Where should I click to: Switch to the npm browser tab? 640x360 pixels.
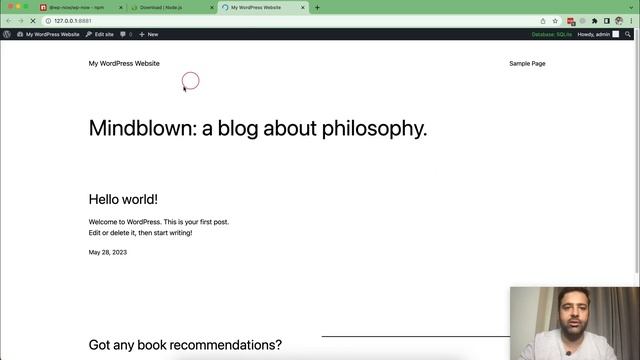pyautogui.click(x=81, y=7)
